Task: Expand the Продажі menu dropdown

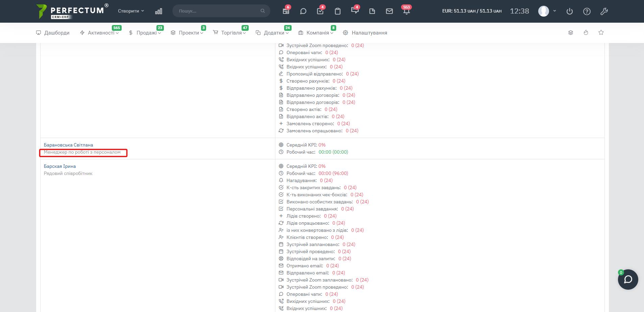Action: [x=145, y=33]
